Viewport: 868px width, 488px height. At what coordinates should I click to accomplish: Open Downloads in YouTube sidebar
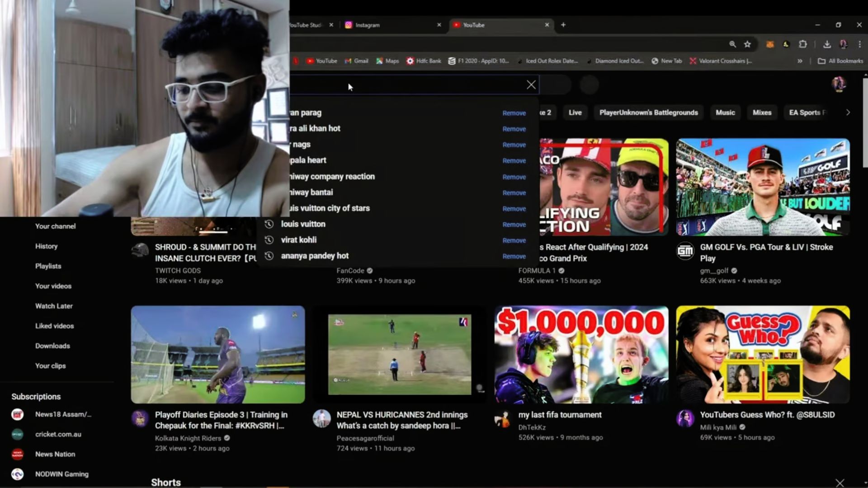pyautogui.click(x=52, y=346)
